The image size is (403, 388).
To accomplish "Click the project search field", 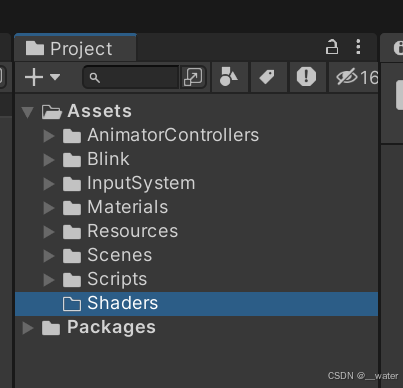I will coord(131,77).
